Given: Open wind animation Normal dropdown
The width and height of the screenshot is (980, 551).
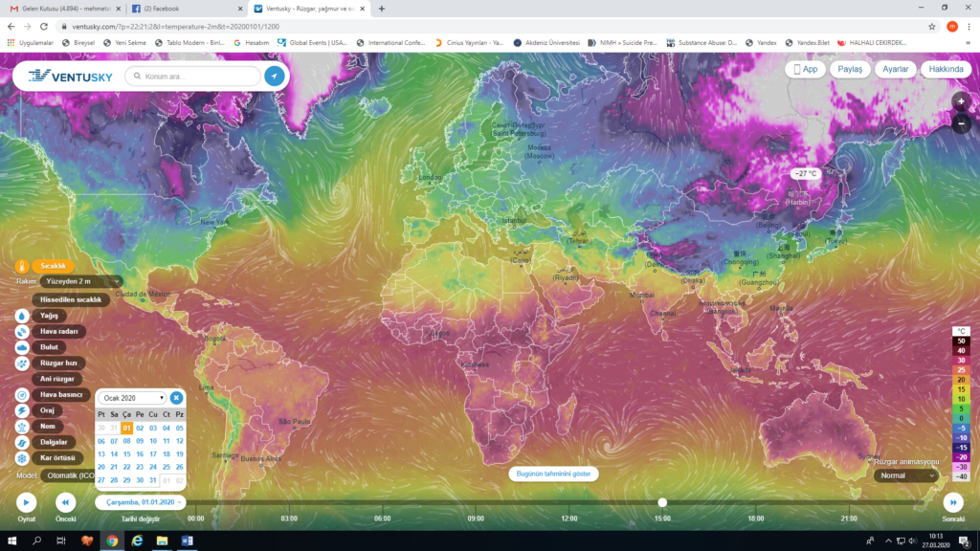Looking at the screenshot, I should coord(906,475).
